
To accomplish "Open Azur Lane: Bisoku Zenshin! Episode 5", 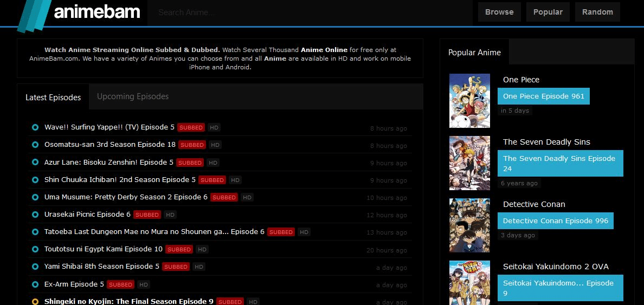I will point(109,162).
